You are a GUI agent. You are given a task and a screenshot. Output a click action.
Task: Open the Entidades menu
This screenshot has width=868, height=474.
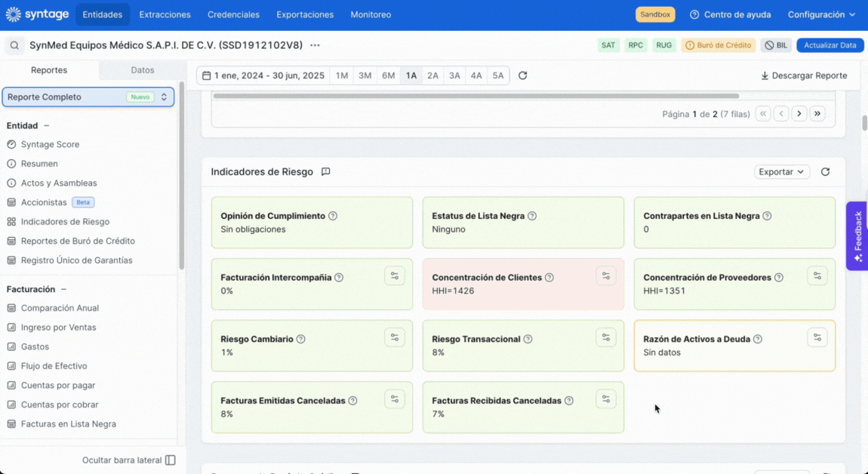103,14
